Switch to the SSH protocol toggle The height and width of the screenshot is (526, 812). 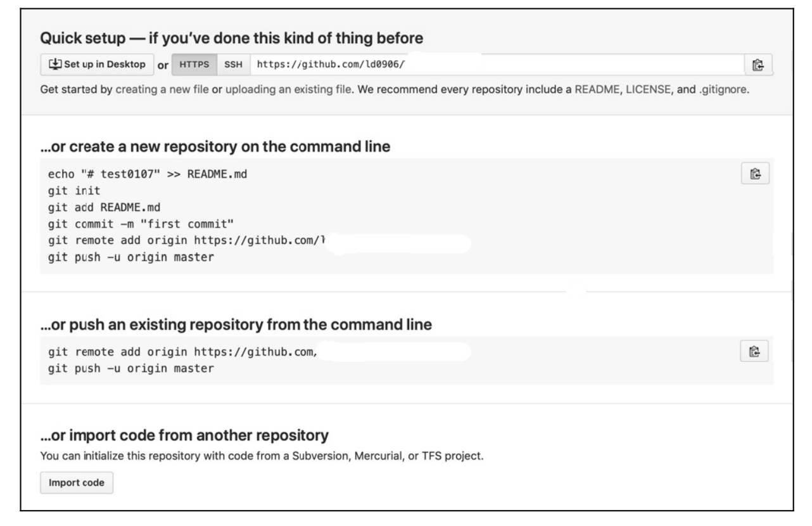(x=234, y=65)
